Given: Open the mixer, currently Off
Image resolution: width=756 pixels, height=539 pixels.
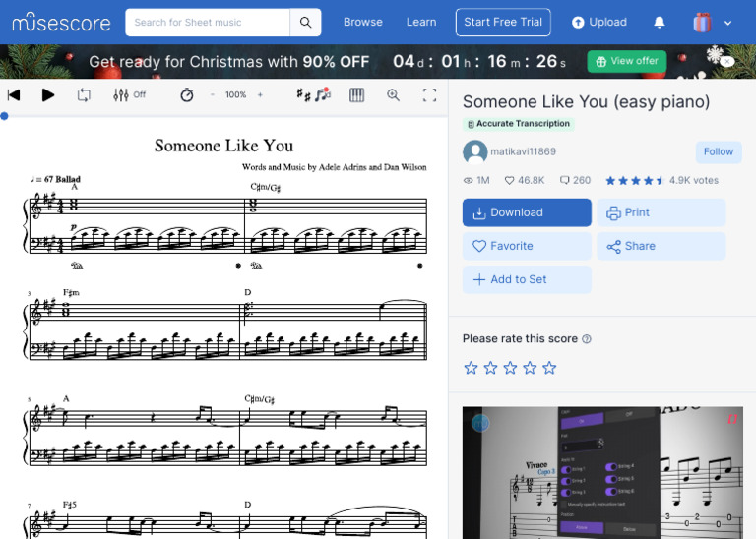Looking at the screenshot, I should (x=129, y=94).
